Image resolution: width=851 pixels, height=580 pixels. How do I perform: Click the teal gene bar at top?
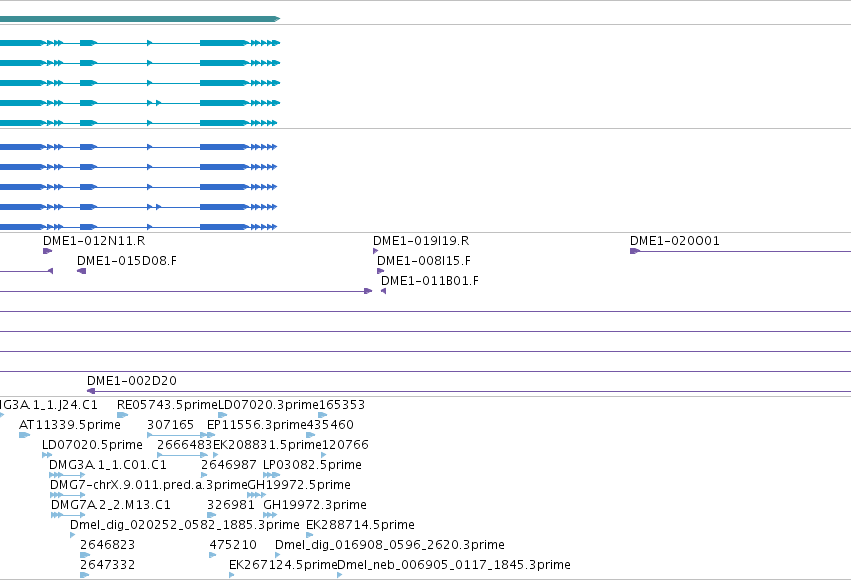tap(140, 19)
